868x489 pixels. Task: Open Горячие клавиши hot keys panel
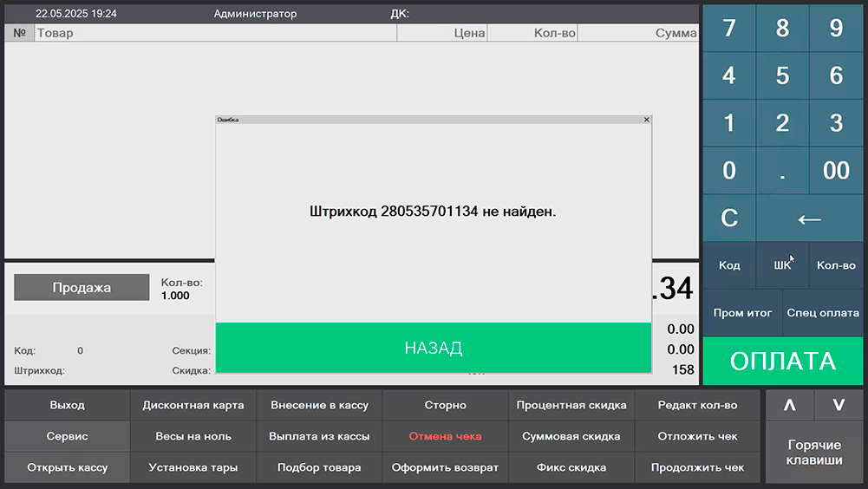[x=813, y=453]
